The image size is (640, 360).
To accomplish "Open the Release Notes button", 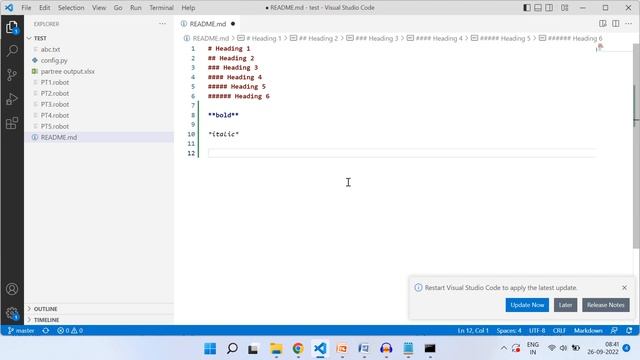I will tap(606, 305).
